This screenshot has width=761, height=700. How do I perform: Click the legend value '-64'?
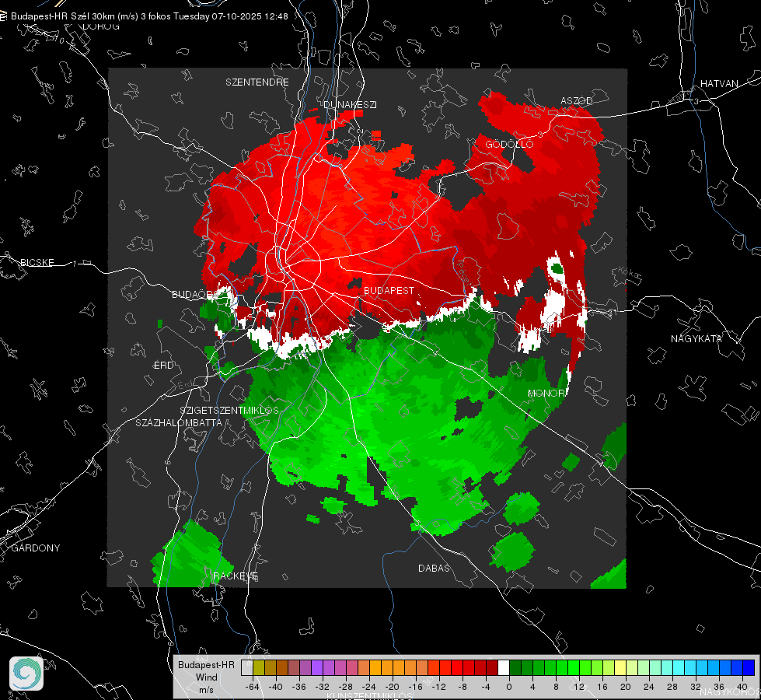(x=252, y=687)
